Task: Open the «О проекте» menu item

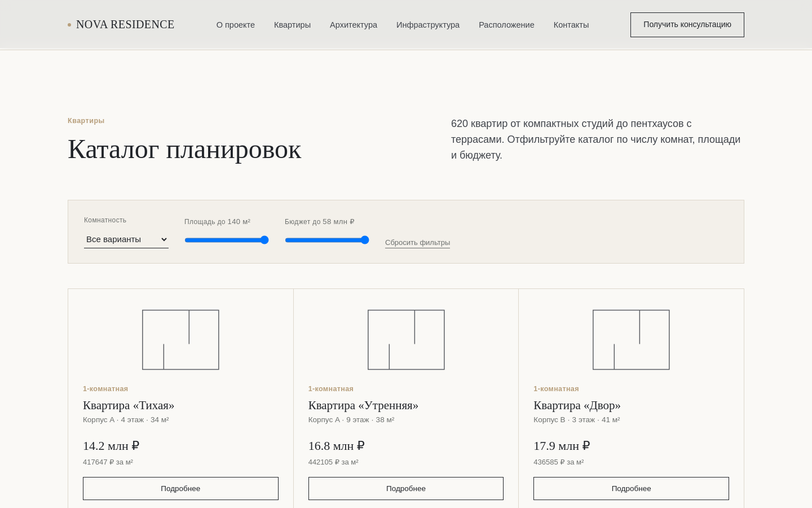Action: click(x=236, y=25)
